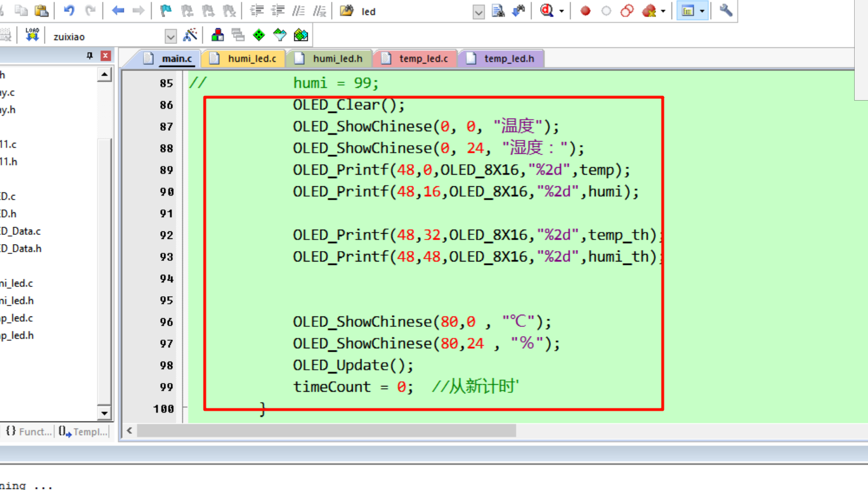Switch to the humi_led.h tab
The image size is (868, 490).
(x=331, y=58)
